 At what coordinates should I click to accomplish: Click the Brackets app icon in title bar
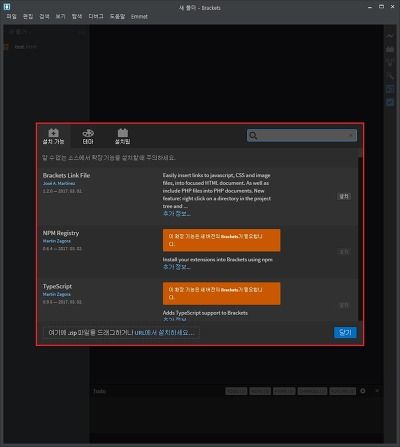tap(7, 7)
